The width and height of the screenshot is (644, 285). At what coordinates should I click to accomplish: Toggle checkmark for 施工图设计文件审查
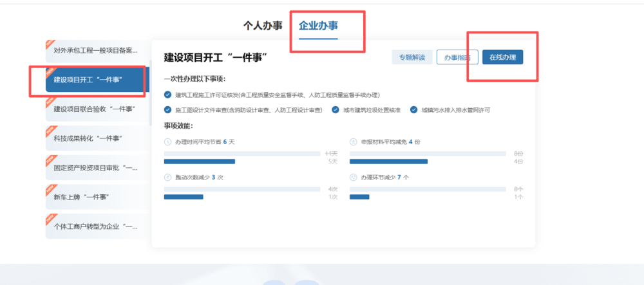(x=167, y=110)
